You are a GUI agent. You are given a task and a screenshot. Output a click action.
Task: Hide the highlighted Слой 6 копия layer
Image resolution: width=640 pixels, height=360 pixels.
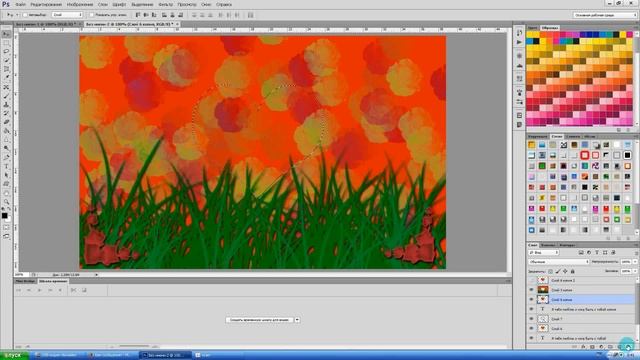click(531, 300)
